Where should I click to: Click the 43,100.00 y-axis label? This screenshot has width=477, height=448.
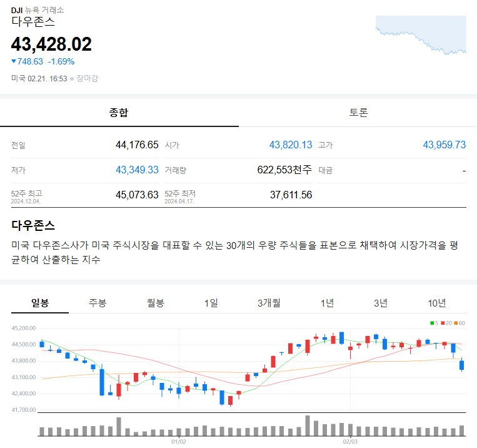[x=24, y=377]
